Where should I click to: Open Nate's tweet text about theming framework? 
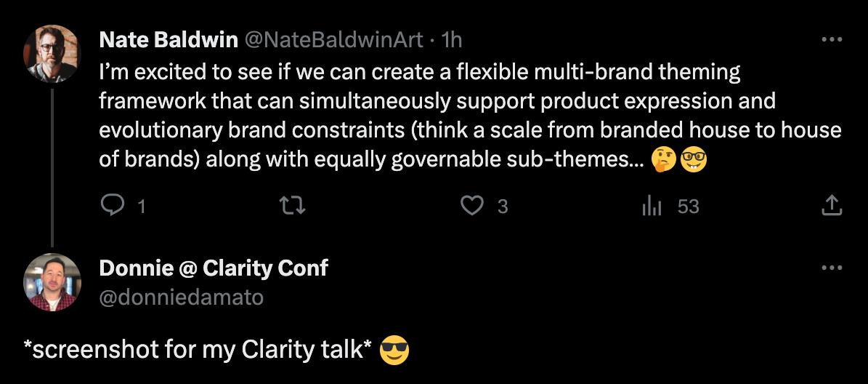coord(470,115)
